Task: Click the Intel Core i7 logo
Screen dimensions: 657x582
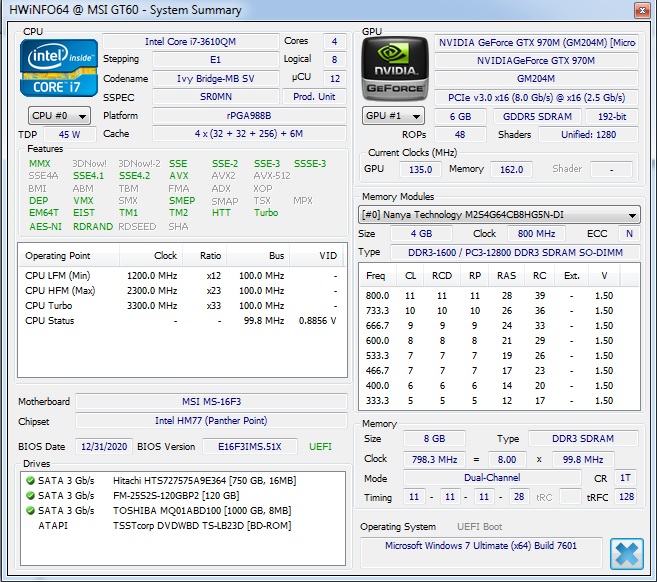Action: coord(59,68)
